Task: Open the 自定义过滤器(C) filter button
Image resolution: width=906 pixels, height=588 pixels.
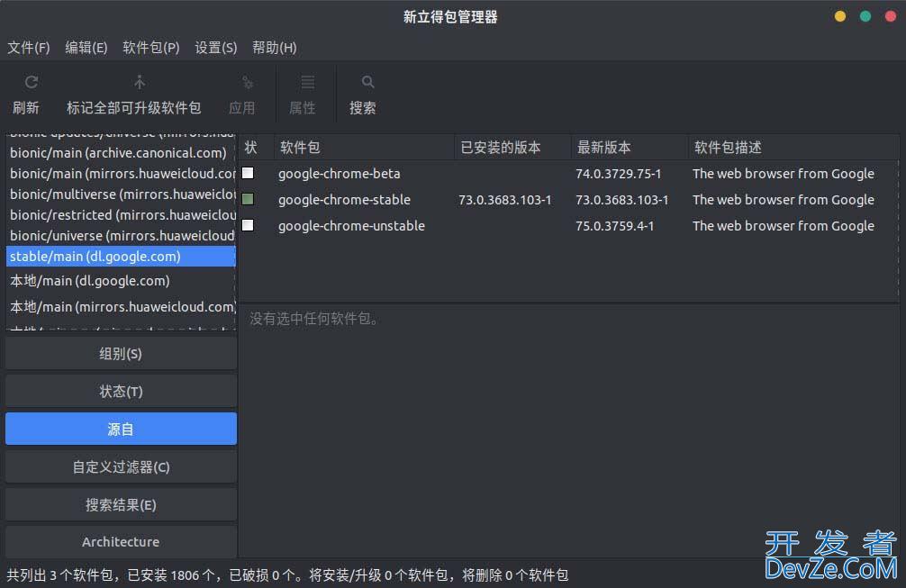Action: click(x=121, y=466)
